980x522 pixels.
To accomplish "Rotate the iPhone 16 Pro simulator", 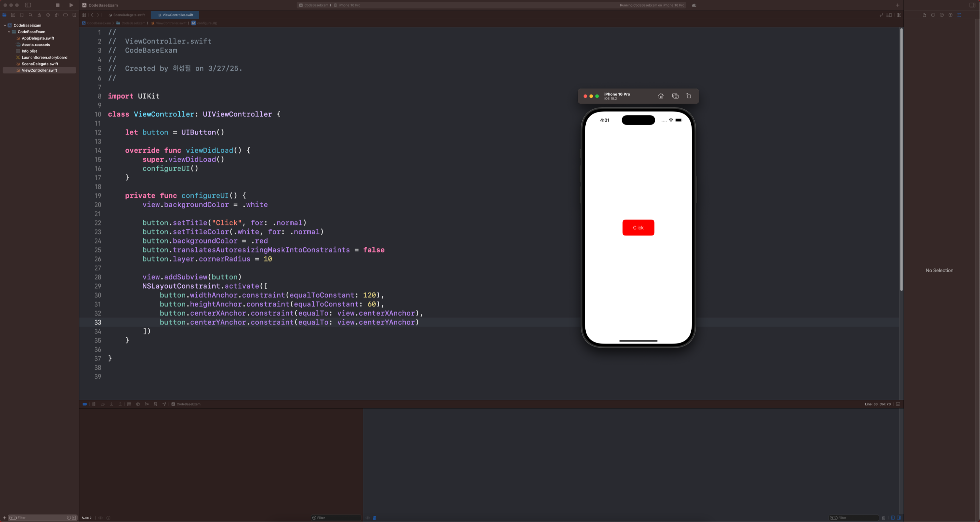I will (689, 96).
